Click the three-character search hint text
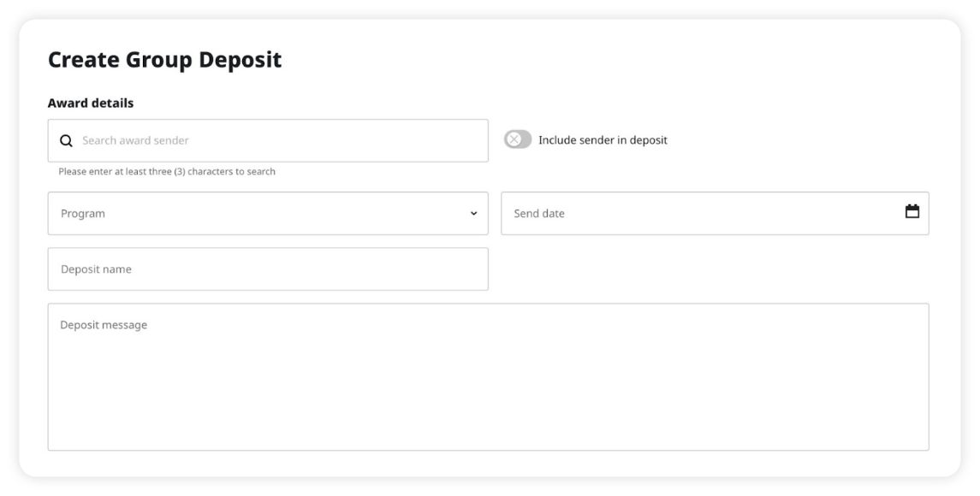The height and width of the screenshot is (496, 980). click(167, 171)
